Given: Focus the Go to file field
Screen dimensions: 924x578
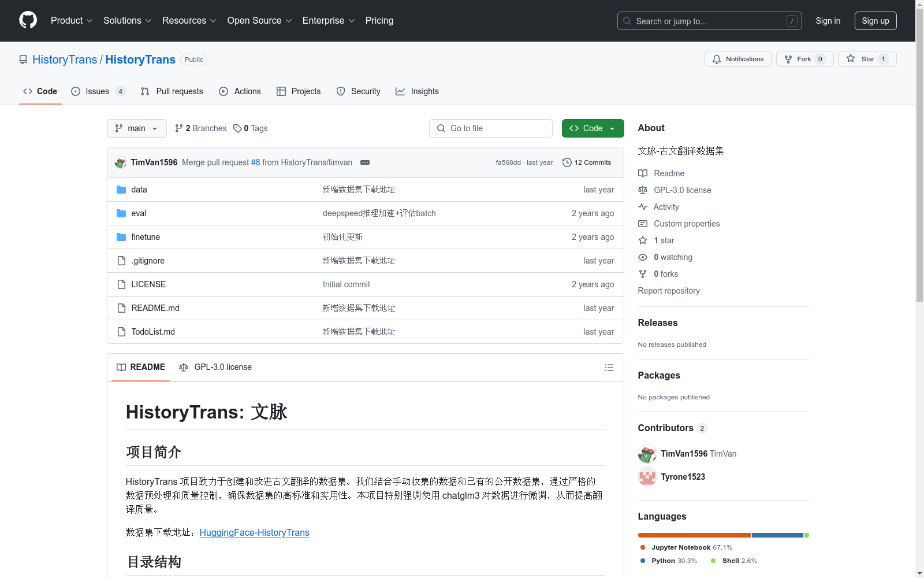Looking at the screenshot, I should [x=491, y=128].
